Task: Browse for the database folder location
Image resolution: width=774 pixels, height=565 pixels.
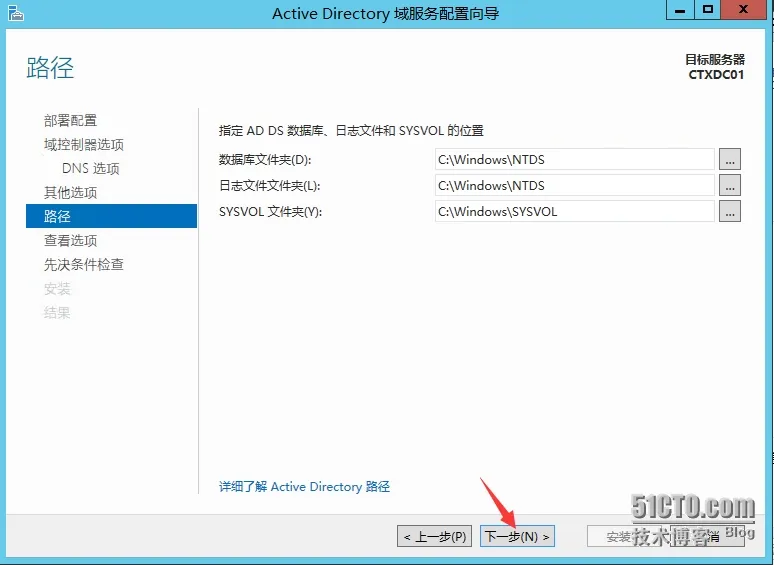Action: [730, 159]
